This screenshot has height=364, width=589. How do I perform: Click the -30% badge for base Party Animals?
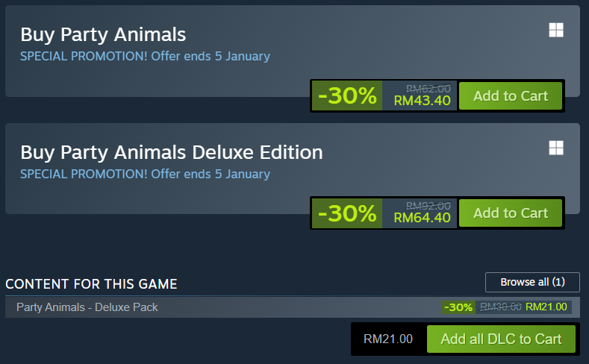[x=347, y=95]
